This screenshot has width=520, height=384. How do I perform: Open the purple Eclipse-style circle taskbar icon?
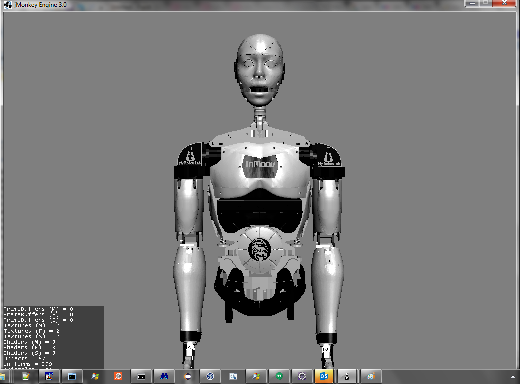tap(302, 376)
